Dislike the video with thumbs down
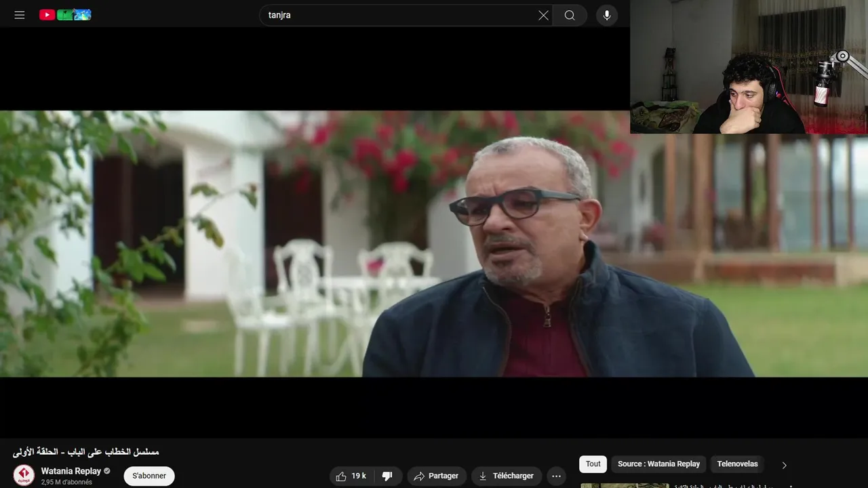Image resolution: width=868 pixels, height=488 pixels. click(388, 476)
